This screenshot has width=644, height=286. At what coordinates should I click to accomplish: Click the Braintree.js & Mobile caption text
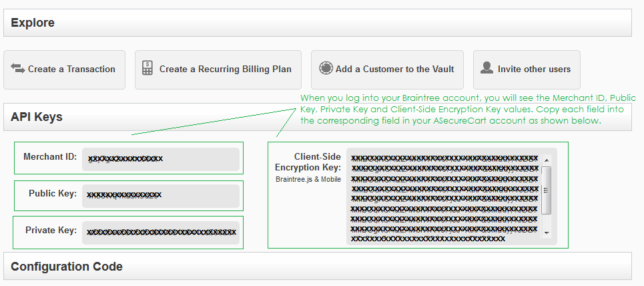pos(308,180)
